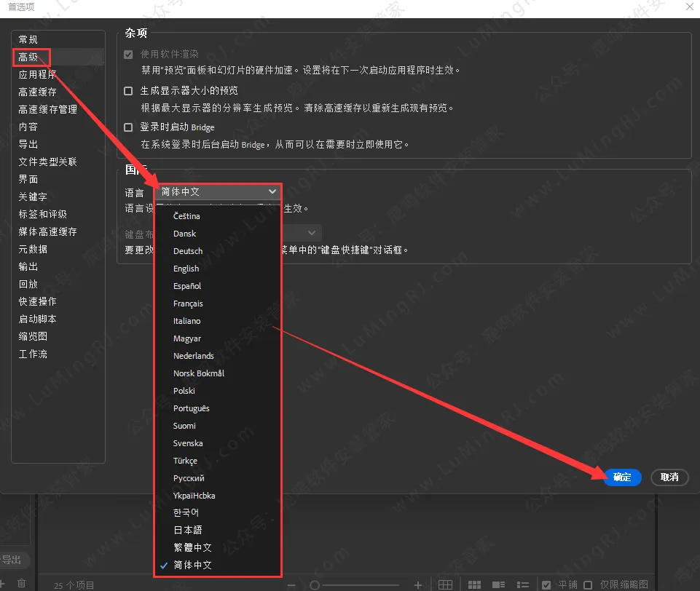Pick 日本語 in the language list

pos(187,531)
